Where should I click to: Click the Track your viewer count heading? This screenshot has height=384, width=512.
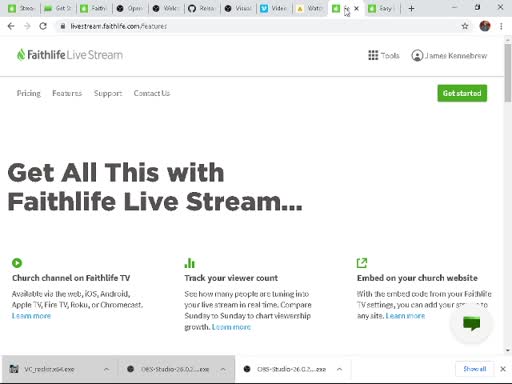[231, 278]
